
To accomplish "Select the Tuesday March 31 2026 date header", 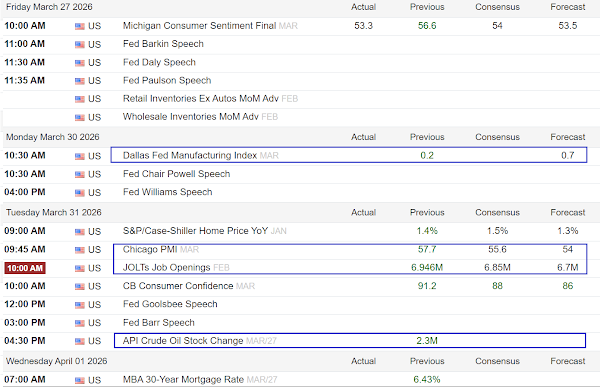I will tap(54, 212).
